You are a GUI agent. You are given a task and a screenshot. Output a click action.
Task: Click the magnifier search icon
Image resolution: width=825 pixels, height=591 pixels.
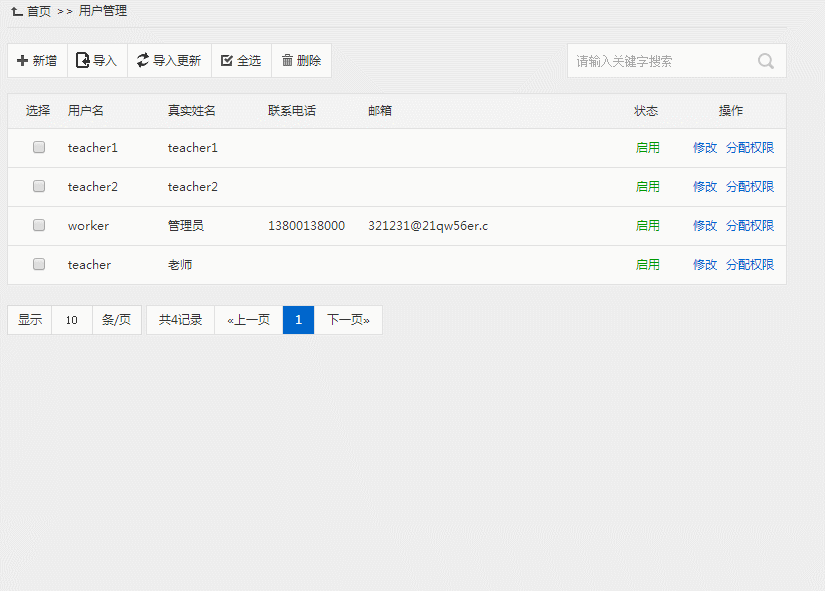tap(766, 61)
